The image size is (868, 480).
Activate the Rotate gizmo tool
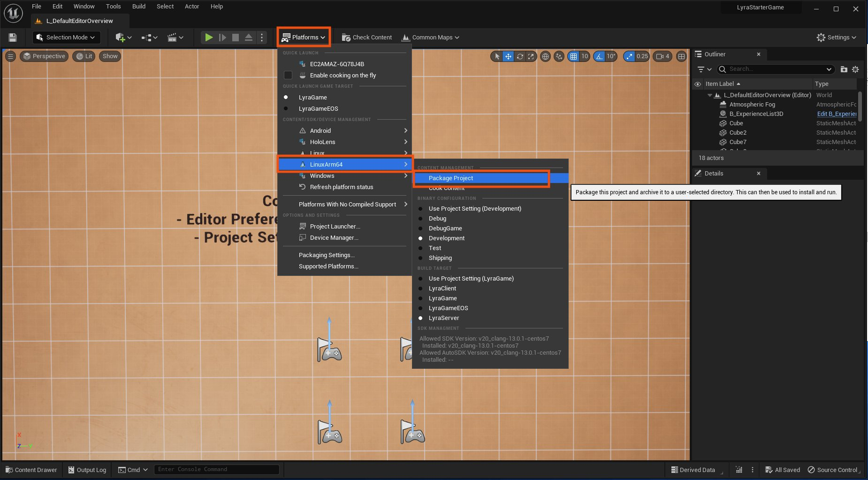click(x=520, y=56)
